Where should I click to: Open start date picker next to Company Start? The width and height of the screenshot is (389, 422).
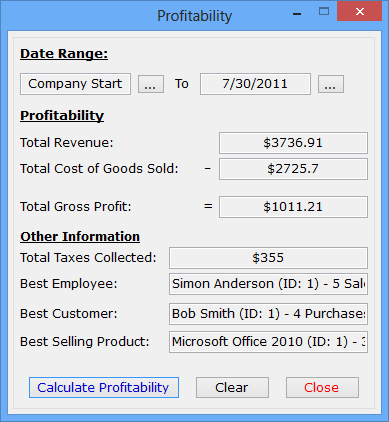pyautogui.click(x=151, y=84)
